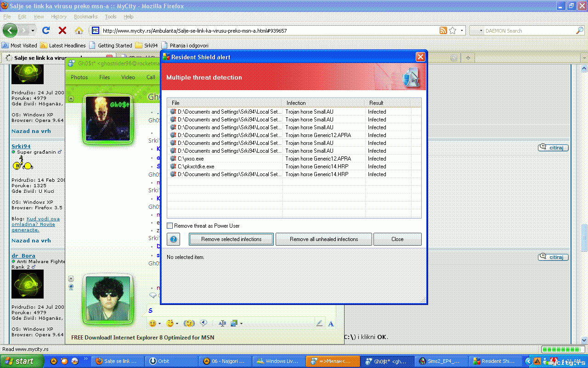
Task: Click Remove all unhealed infections button
Action: coord(324,239)
